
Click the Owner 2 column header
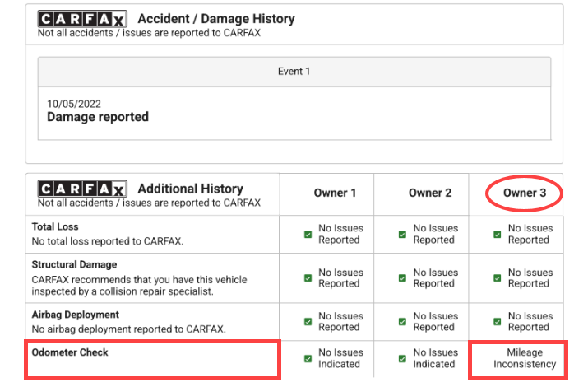(430, 193)
